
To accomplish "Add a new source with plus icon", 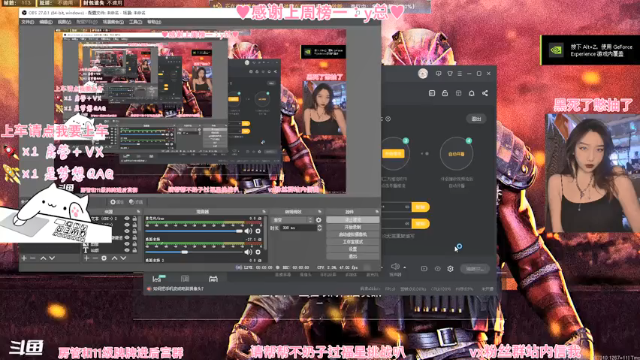I will (87, 258).
